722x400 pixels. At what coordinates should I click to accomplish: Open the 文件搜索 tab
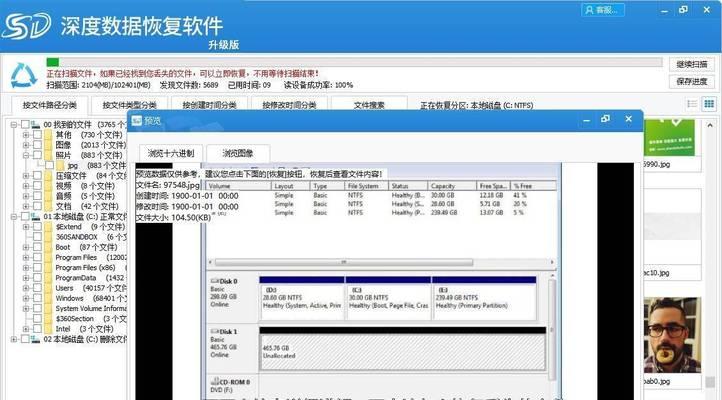369,105
